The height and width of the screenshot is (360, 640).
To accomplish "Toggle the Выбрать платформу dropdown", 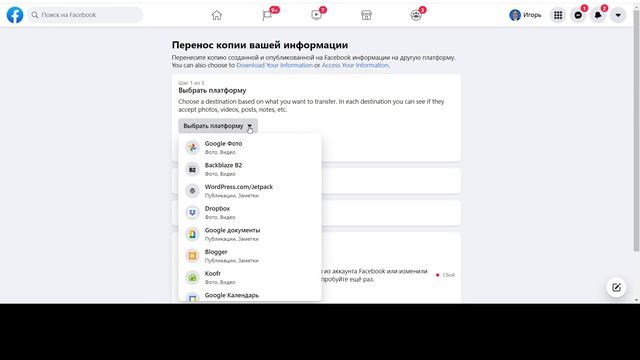I will click(x=218, y=126).
